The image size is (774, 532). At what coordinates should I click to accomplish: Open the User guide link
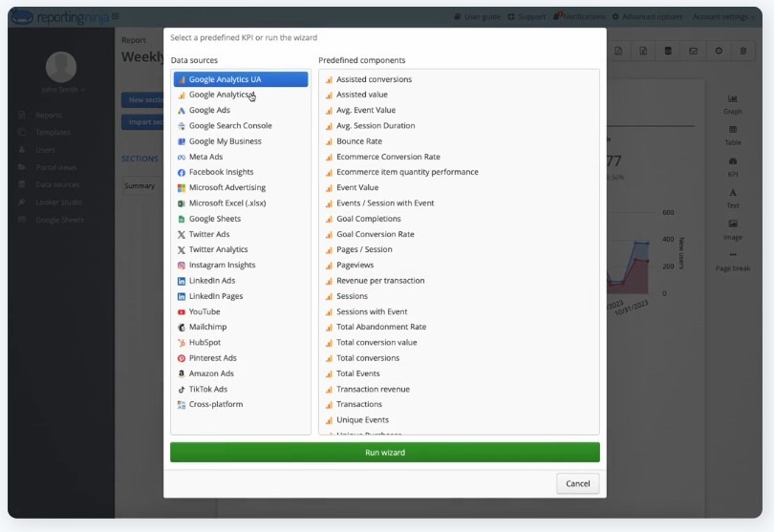click(x=478, y=17)
